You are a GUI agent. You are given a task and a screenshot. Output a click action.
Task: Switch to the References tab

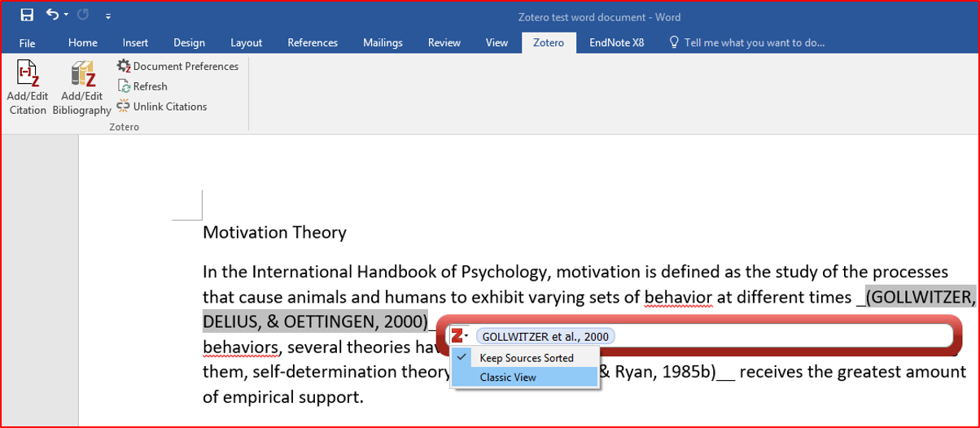pos(313,42)
